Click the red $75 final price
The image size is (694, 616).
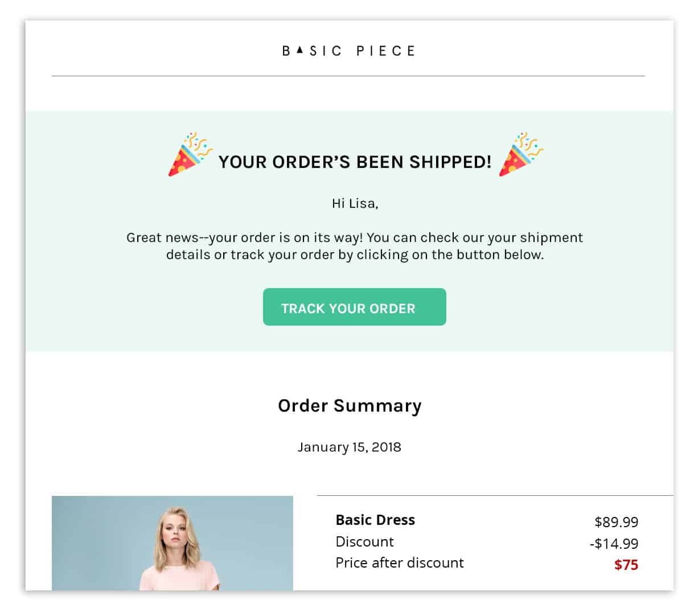pyautogui.click(x=626, y=565)
